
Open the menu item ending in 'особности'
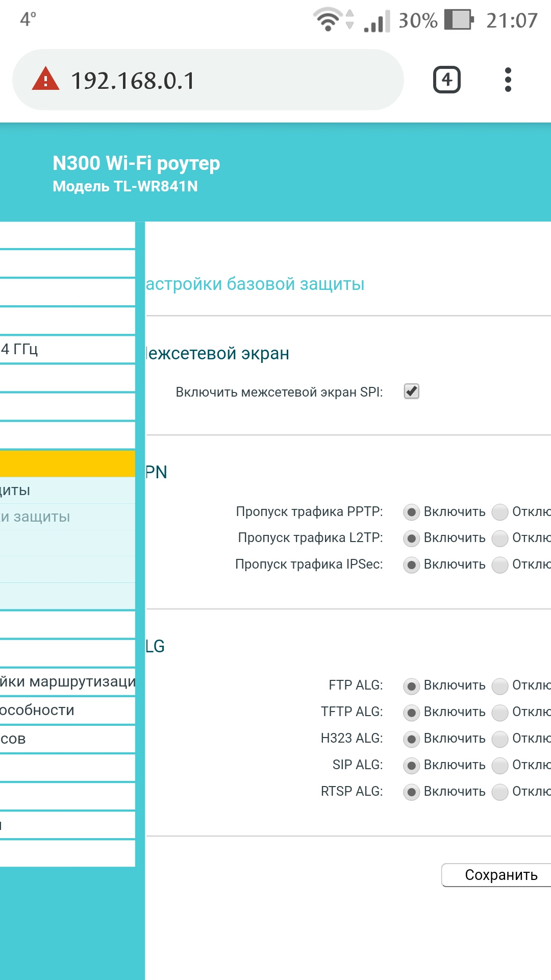[x=67, y=710]
